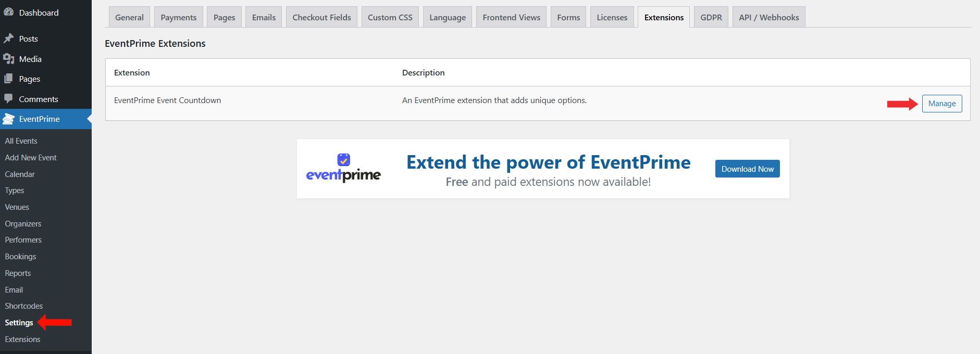Go to the Calendar submenu item
The image size is (980, 354).
point(20,174)
